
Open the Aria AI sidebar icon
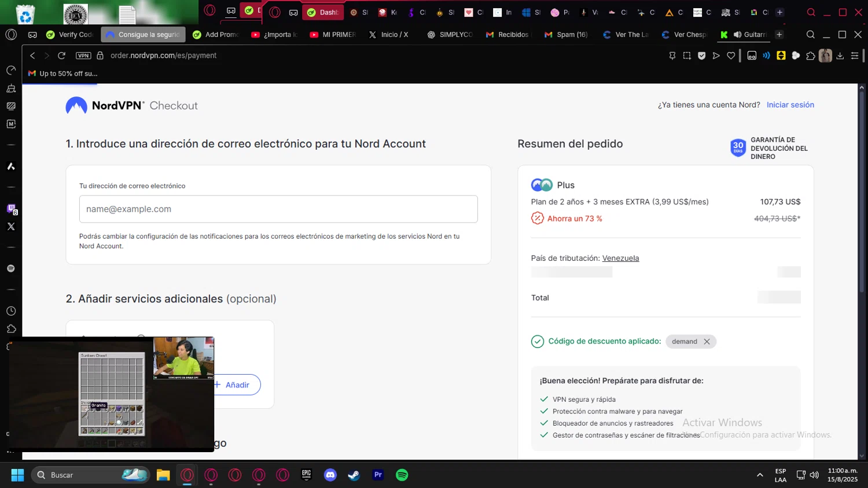coord(11,167)
